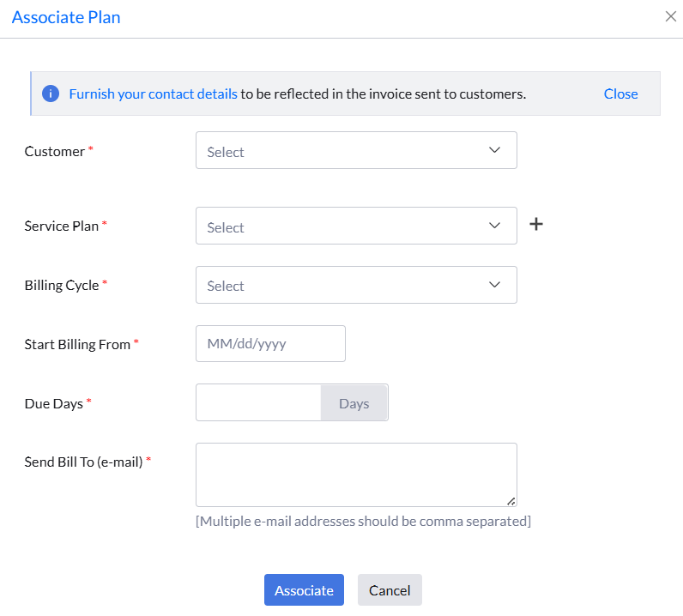Screen dimensions: 683x616
Task: Click the 'Send Bill To (e-mail)' label
Action: coord(83,462)
